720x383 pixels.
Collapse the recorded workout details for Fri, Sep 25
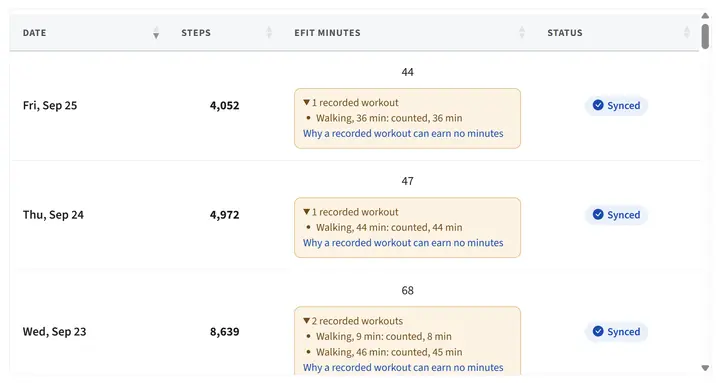tap(351, 102)
